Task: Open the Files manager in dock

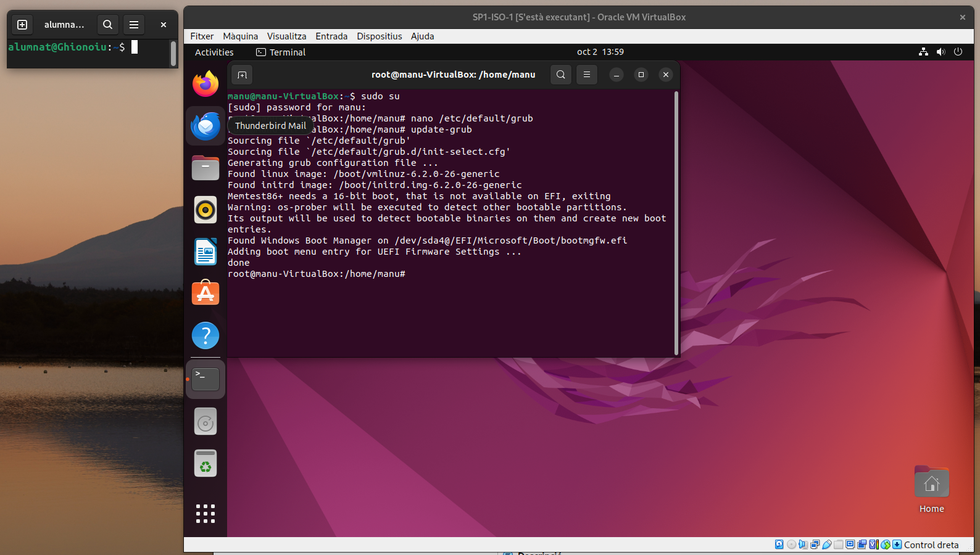Action: (x=206, y=168)
